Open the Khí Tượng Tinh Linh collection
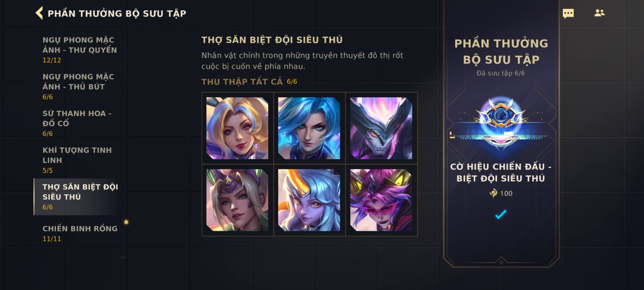This screenshot has height=290, width=644. (x=80, y=160)
